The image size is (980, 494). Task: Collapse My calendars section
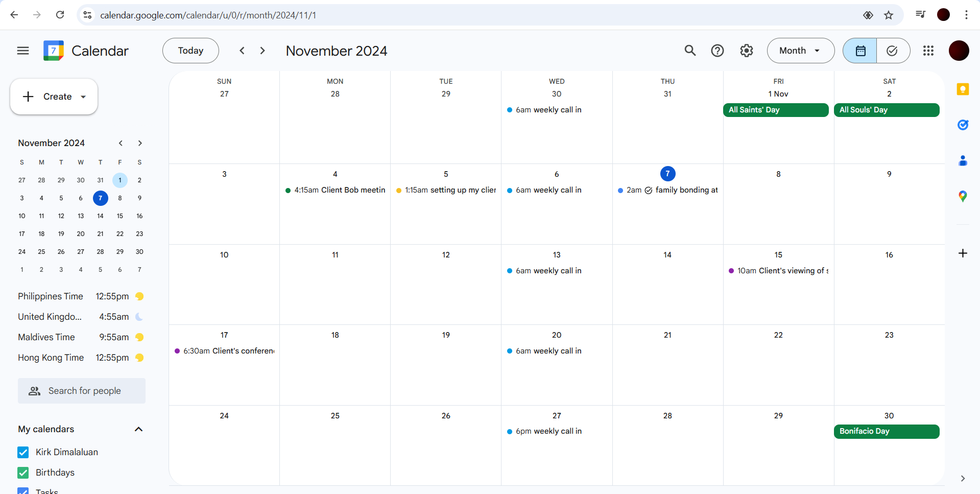pos(138,429)
